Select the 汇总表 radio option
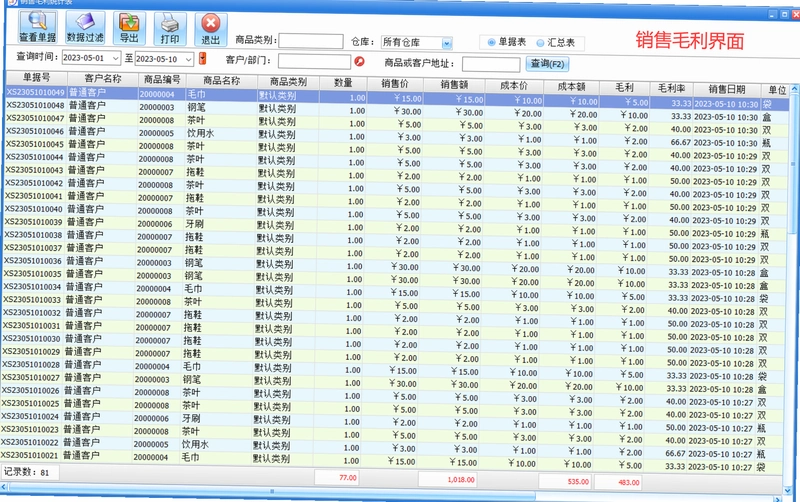Screen dimensions: 800x502 (556, 42)
